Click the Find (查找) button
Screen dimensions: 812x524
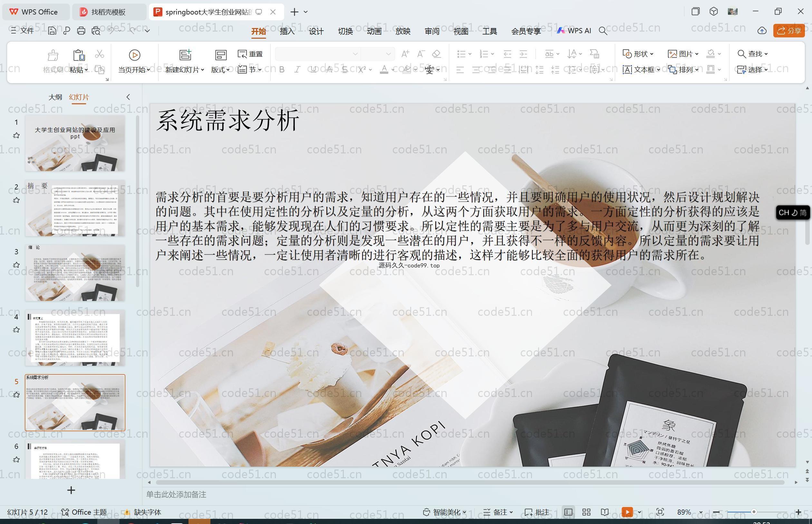coord(752,54)
